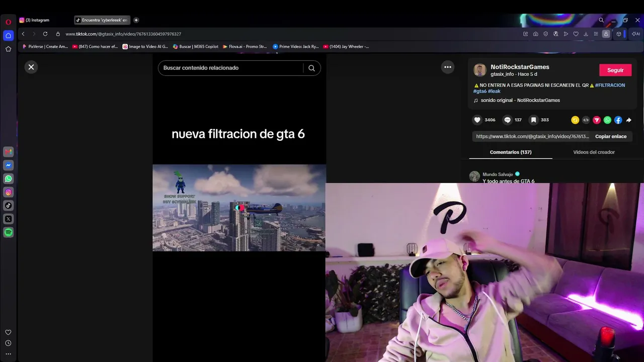
Task: Open WhatsApp in Opera sidebar
Action: (x=8, y=178)
